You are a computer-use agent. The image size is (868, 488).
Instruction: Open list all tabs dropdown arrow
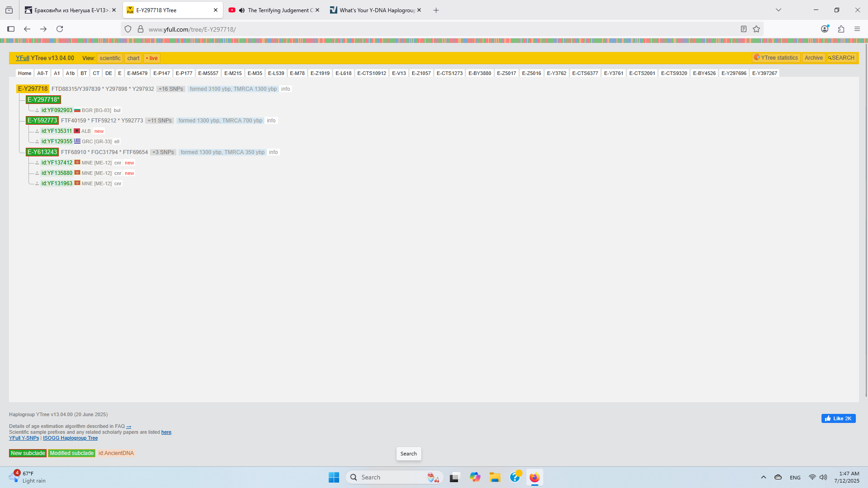coord(778,10)
